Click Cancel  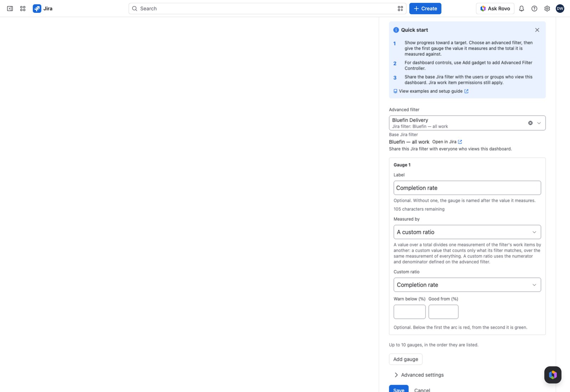click(x=422, y=390)
